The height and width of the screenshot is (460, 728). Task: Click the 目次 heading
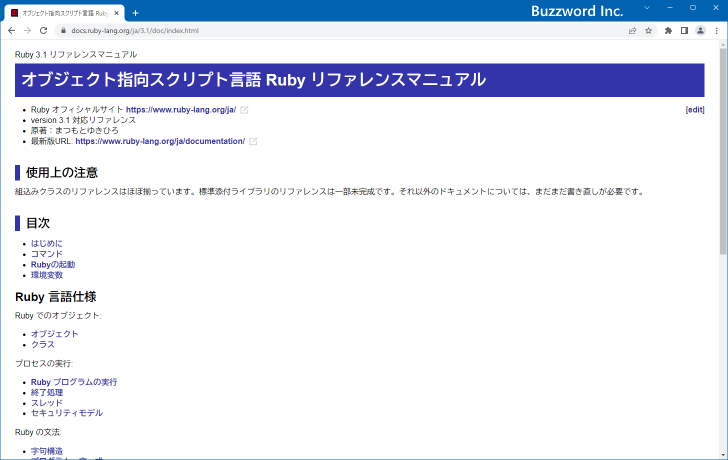(x=38, y=223)
